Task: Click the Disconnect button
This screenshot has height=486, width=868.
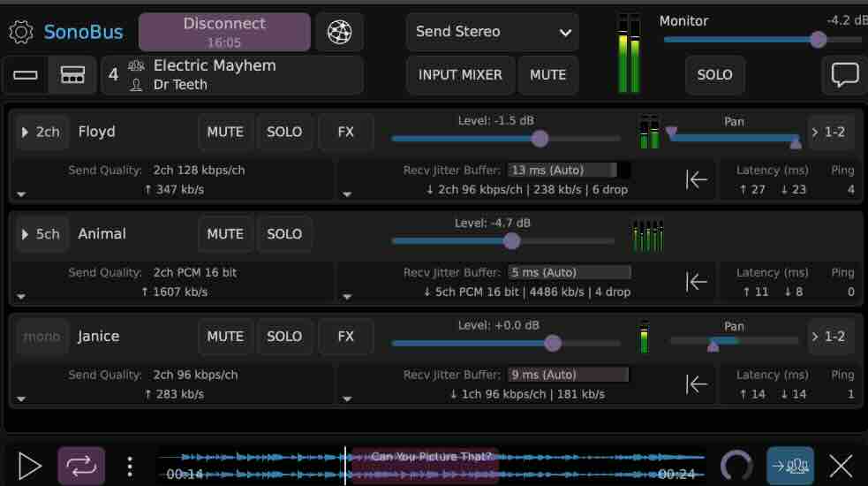Action: tap(224, 32)
